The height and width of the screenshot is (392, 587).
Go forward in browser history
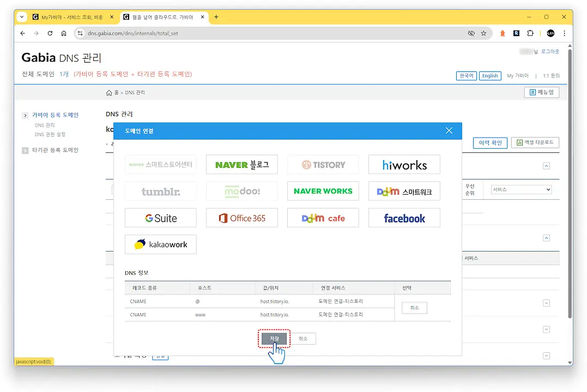pyautogui.click(x=37, y=33)
